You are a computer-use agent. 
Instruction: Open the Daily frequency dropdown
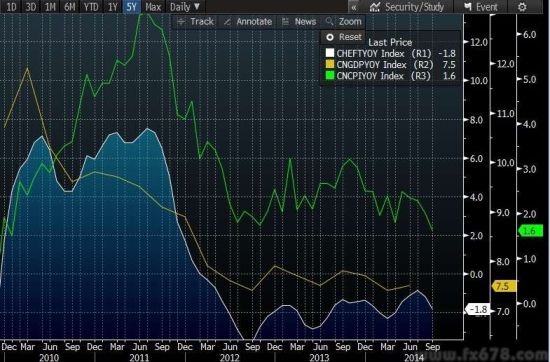pos(185,7)
